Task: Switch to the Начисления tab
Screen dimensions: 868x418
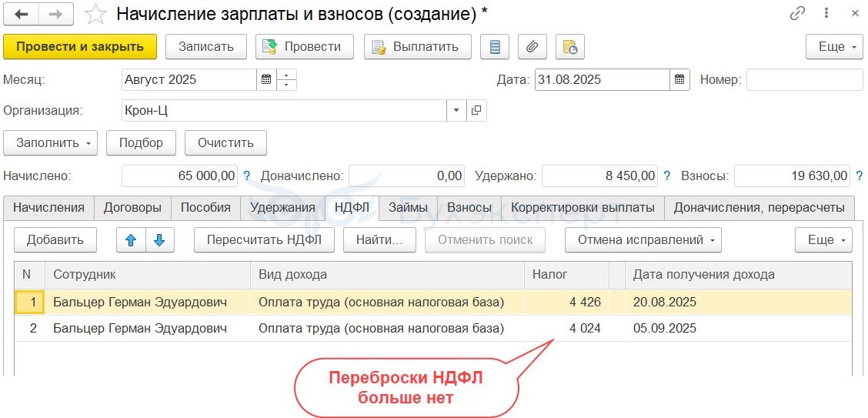Action: pyautogui.click(x=48, y=208)
